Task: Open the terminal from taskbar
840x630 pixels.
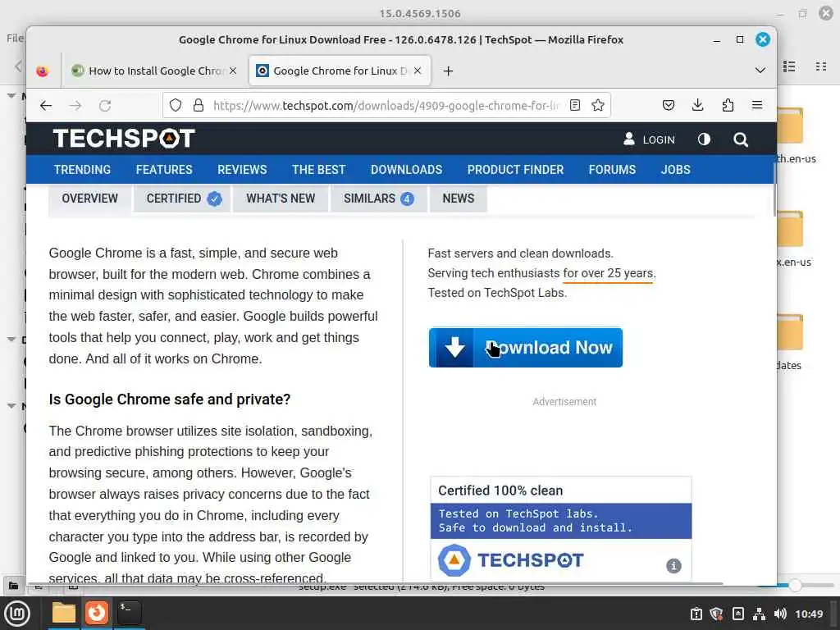Action: coord(129,613)
